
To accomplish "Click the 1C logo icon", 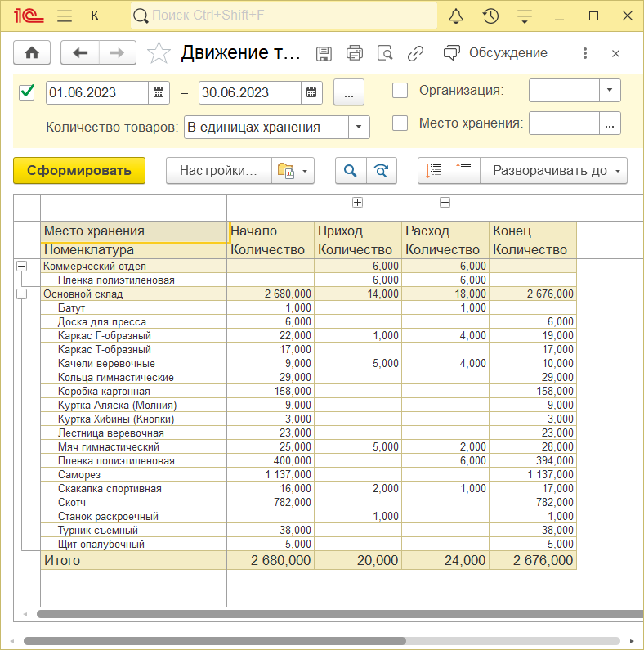I will pyautogui.click(x=28, y=16).
